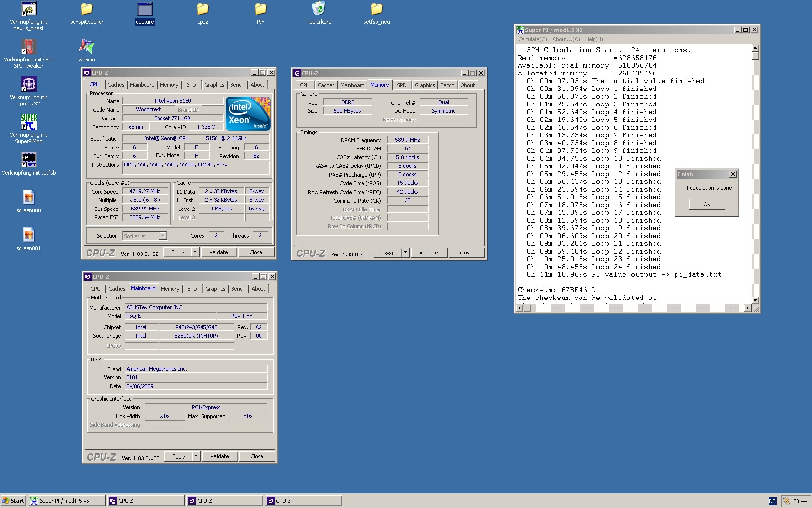
Task: Switch to Super PI taskbar button
Action: 67,501
